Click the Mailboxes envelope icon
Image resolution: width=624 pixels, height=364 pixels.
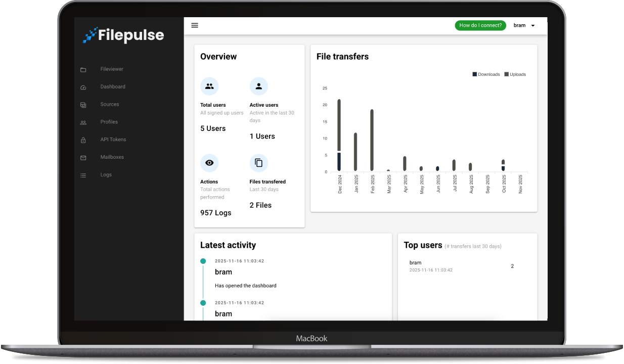pyautogui.click(x=83, y=158)
